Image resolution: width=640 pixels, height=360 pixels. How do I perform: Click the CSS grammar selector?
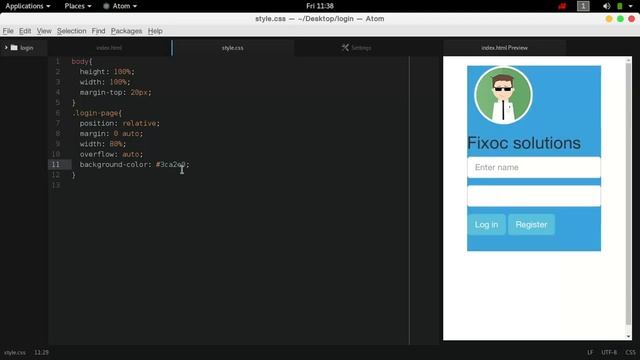pyautogui.click(x=631, y=352)
